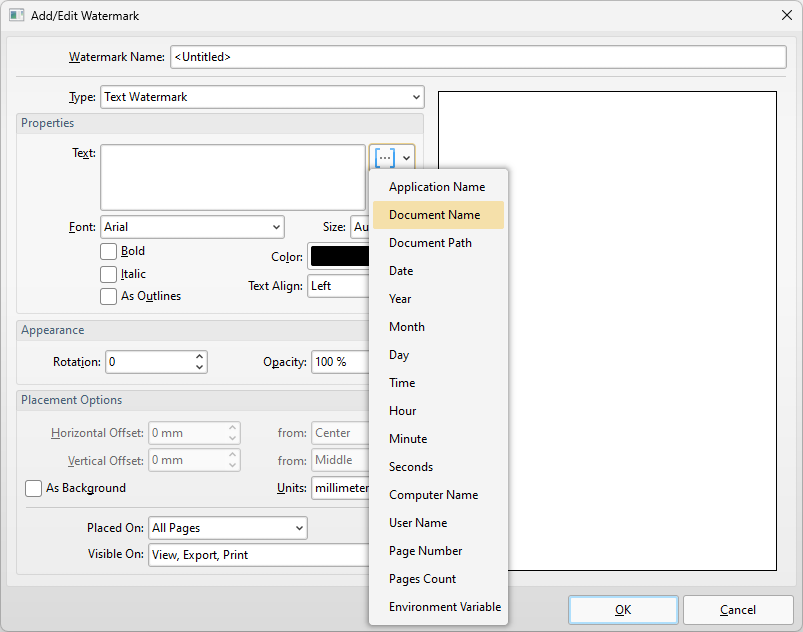Toggle the Italic checkbox
This screenshot has width=803, height=632.
(x=108, y=274)
